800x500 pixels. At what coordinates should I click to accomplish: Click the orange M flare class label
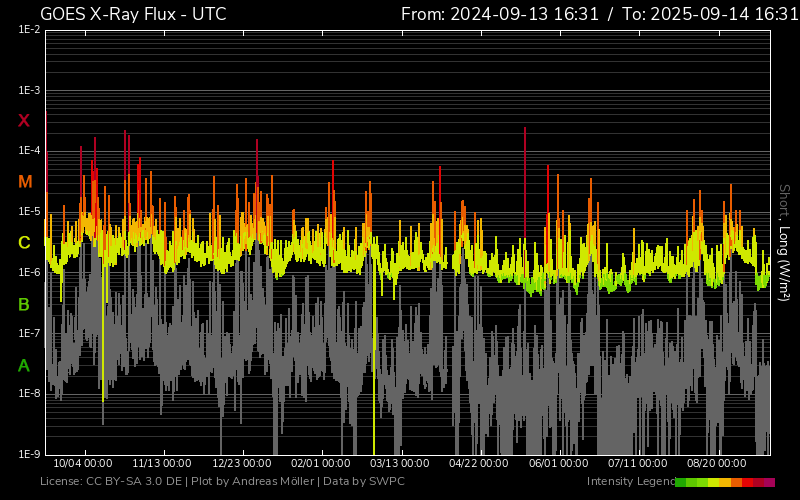pos(25,182)
